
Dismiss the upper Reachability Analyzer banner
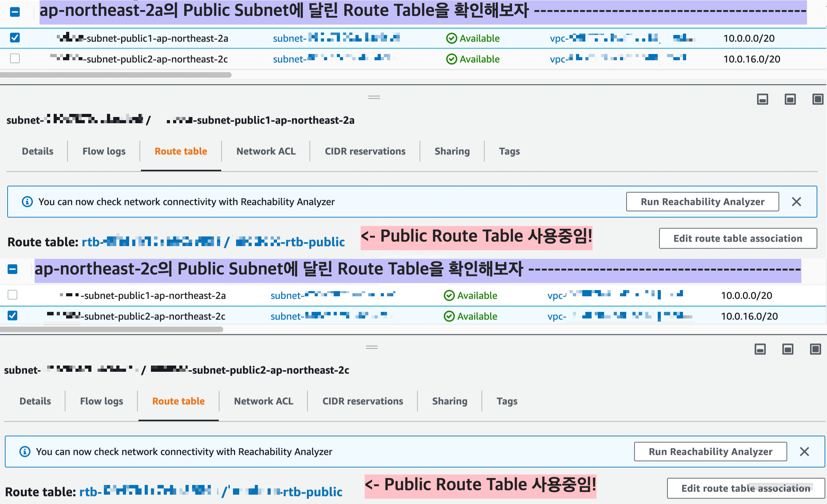point(796,202)
